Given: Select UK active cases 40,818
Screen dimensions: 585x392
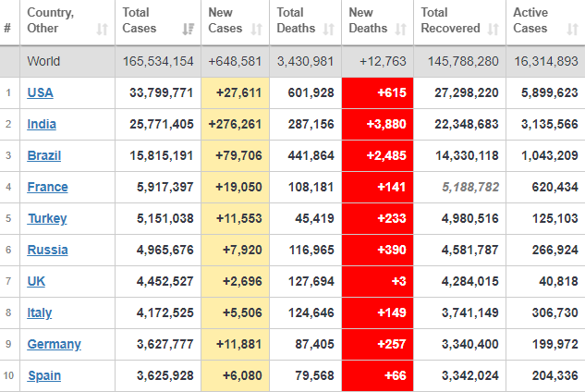Looking at the screenshot, I should pyautogui.click(x=558, y=281).
